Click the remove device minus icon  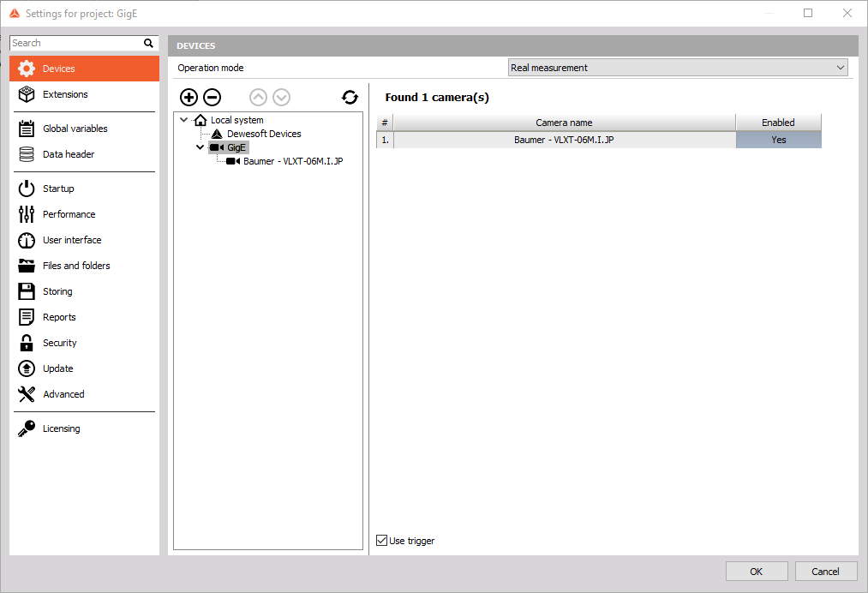pos(212,98)
